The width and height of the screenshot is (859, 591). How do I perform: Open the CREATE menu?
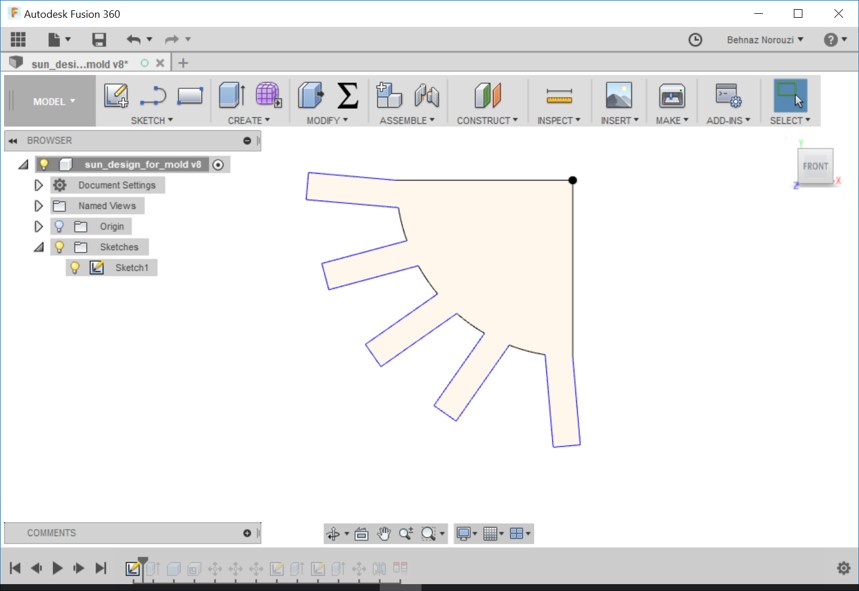pyautogui.click(x=249, y=121)
